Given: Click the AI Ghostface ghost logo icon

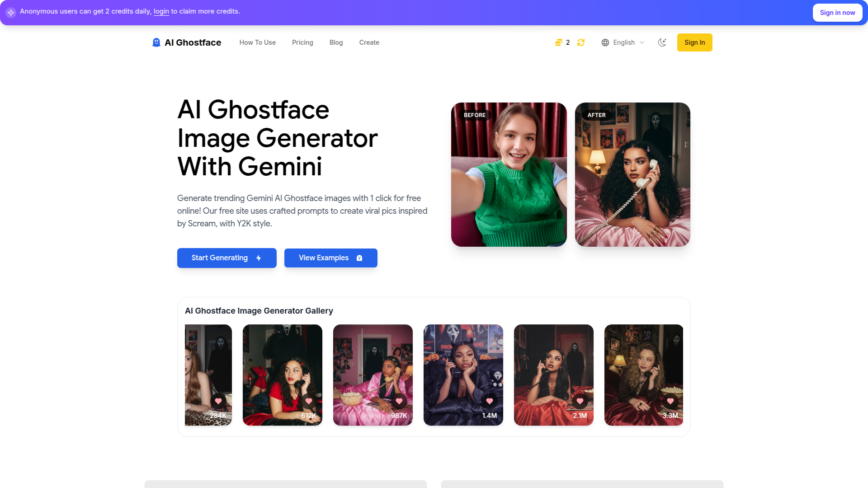Looking at the screenshot, I should click(x=156, y=42).
